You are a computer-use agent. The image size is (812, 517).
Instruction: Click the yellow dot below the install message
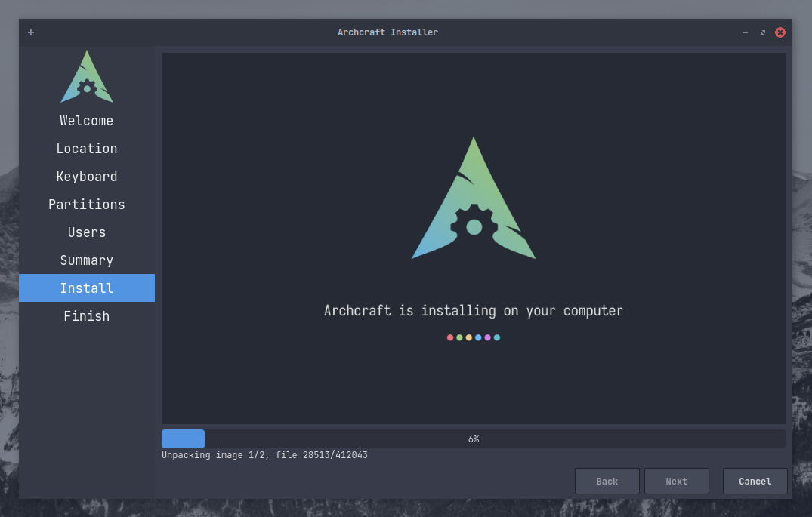(468, 337)
